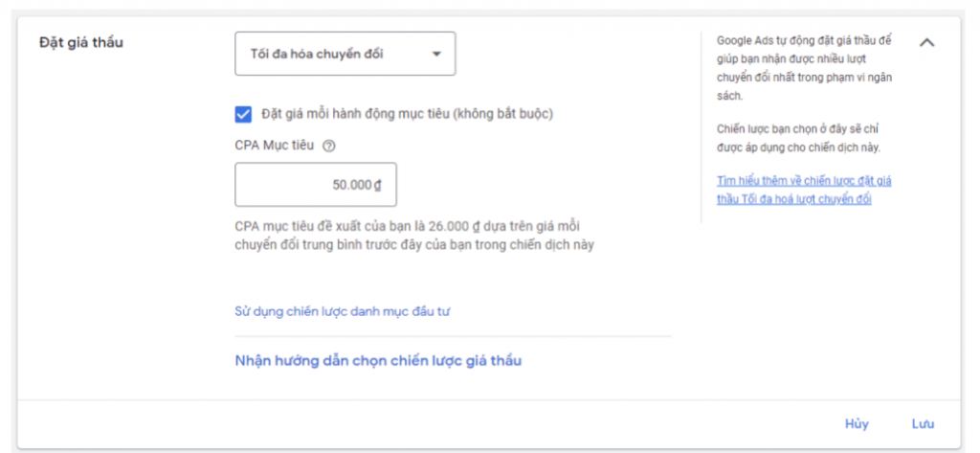Image resolution: width=980 pixels, height=453 pixels.
Task: Click the Đặt giá thầu section title
Action: tap(81, 42)
